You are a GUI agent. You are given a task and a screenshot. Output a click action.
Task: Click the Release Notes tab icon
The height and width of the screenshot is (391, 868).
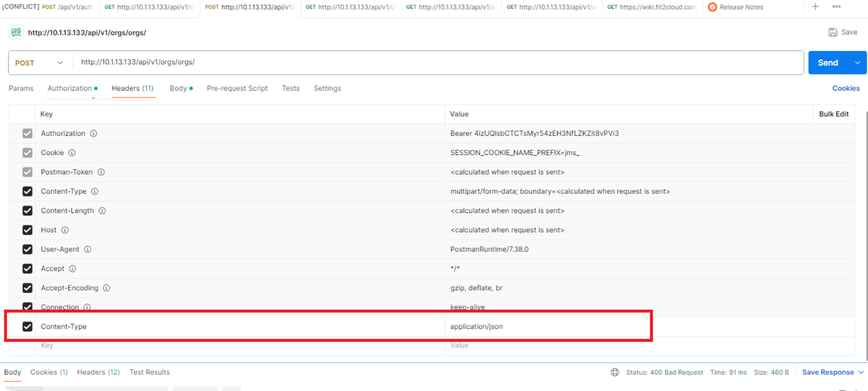tap(712, 7)
